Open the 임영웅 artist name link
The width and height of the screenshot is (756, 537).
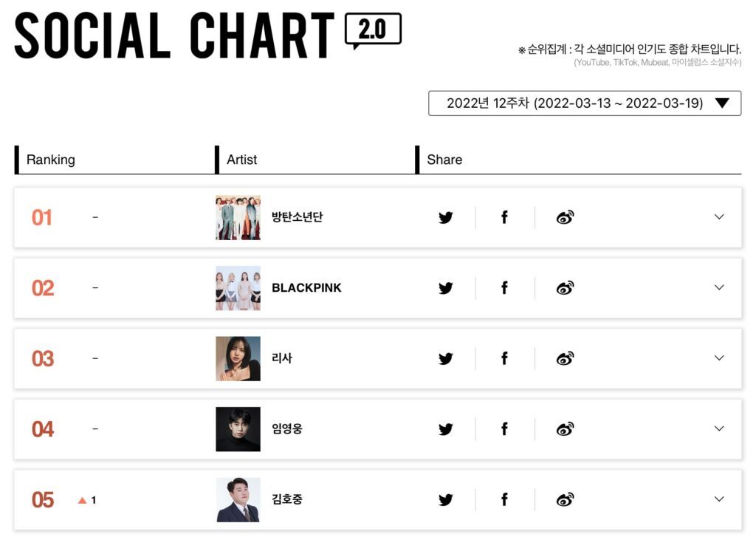tap(287, 429)
